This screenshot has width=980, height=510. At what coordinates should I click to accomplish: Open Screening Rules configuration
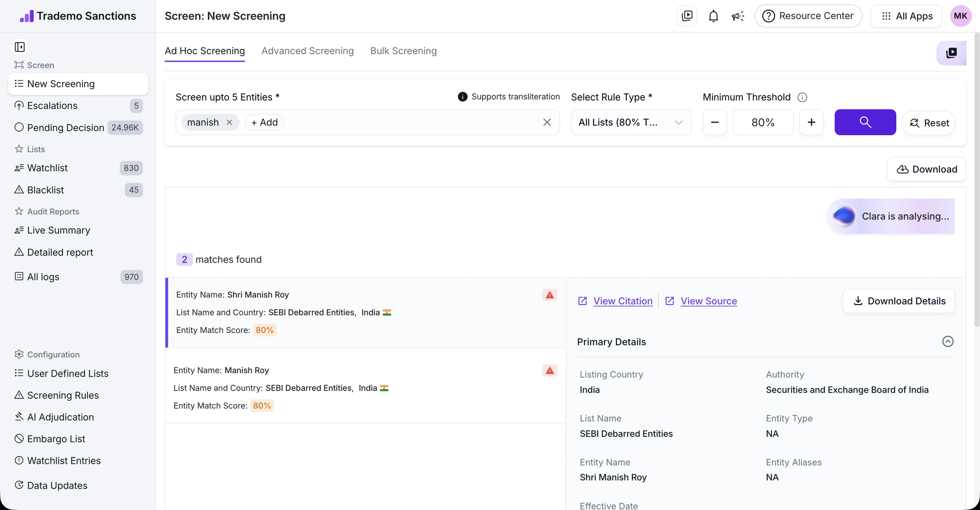(78, 395)
